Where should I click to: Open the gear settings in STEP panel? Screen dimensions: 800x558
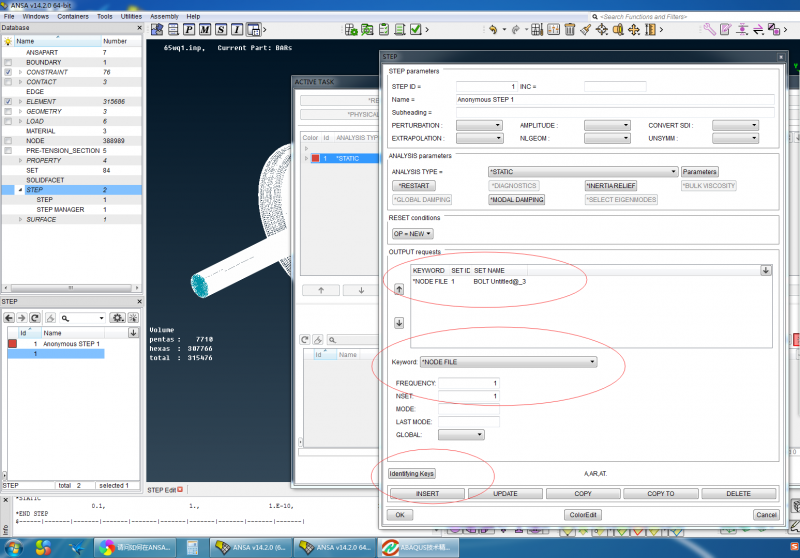tap(118, 318)
